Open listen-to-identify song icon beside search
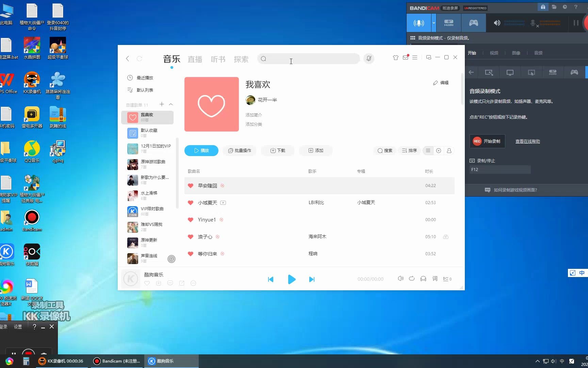 369,59
